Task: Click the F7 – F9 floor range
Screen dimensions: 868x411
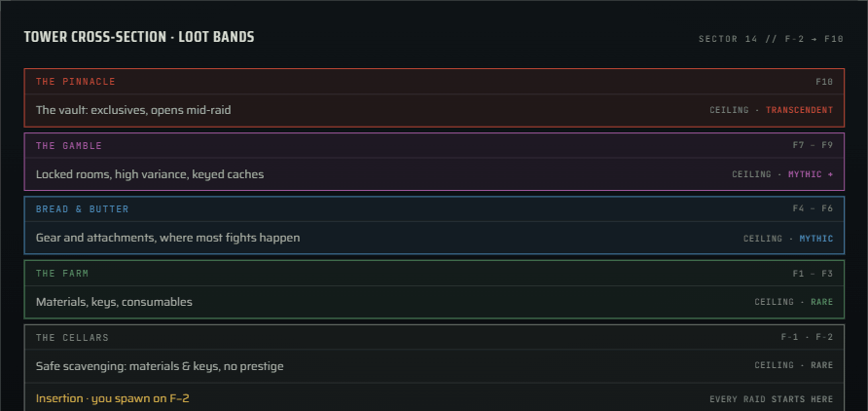Action: click(x=813, y=146)
